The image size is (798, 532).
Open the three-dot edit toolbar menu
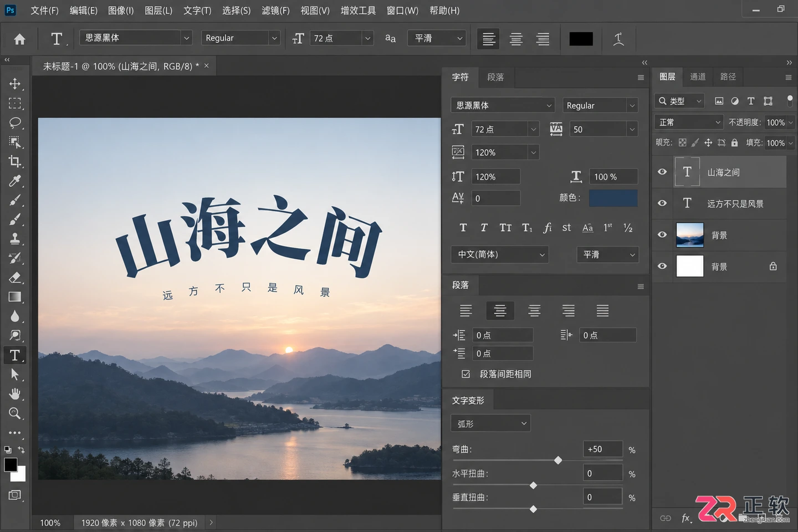click(x=15, y=433)
